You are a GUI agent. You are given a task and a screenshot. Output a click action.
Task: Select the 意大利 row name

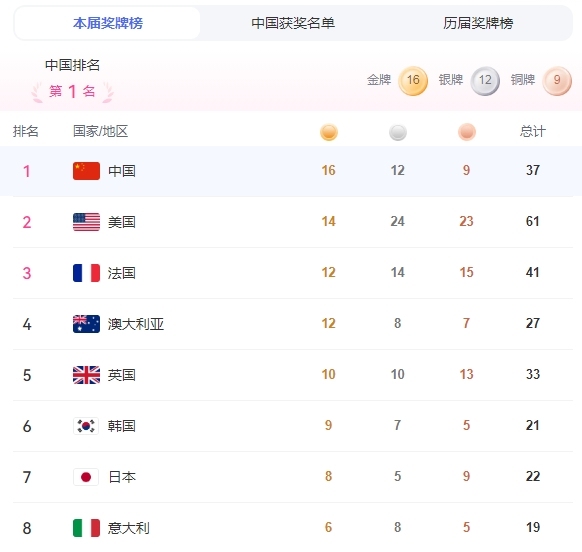click(x=129, y=528)
